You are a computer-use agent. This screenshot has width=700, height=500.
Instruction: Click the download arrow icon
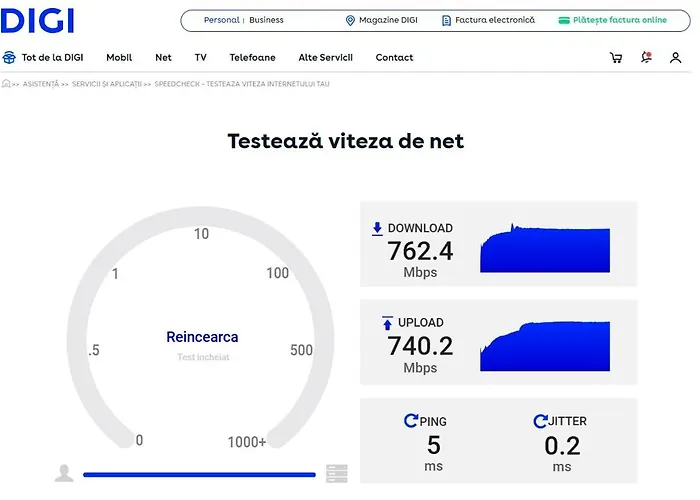(377, 228)
